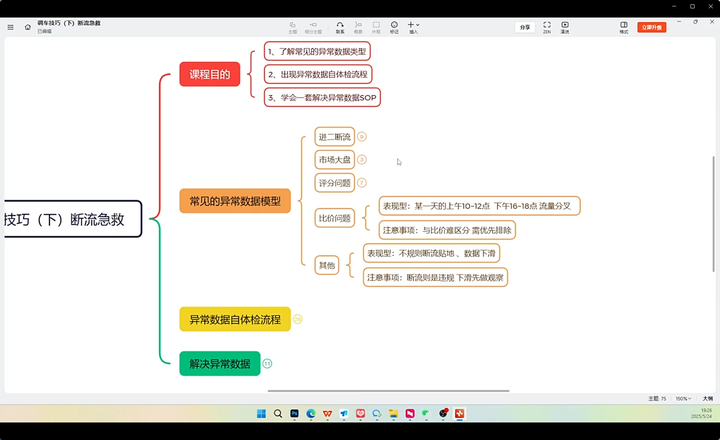Open the XMind icon in taskbar
Viewport: 720px width, 440px height.
(459, 413)
